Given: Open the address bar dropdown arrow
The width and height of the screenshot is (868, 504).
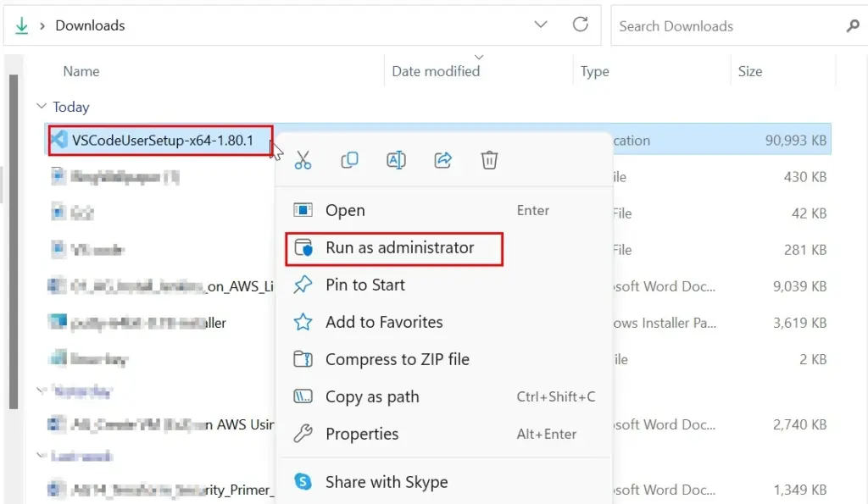Looking at the screenshot, I should (x=541, y=25).
